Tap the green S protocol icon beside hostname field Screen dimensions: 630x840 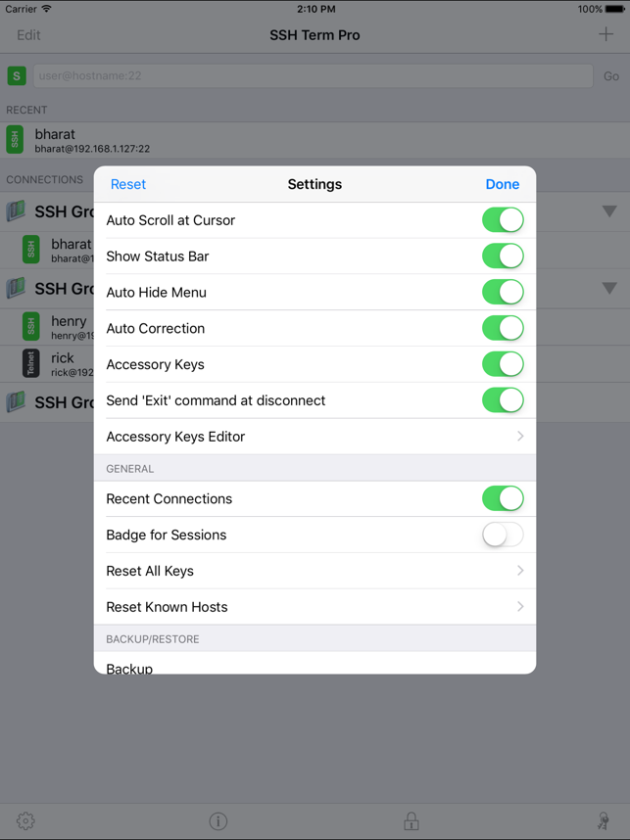pyautogui.click(x=17, y=76)
